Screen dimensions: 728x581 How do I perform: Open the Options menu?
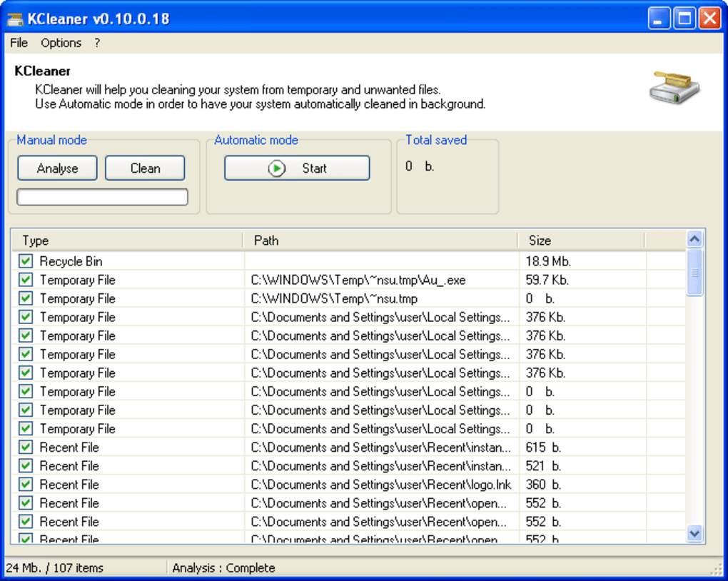(61, 43)
